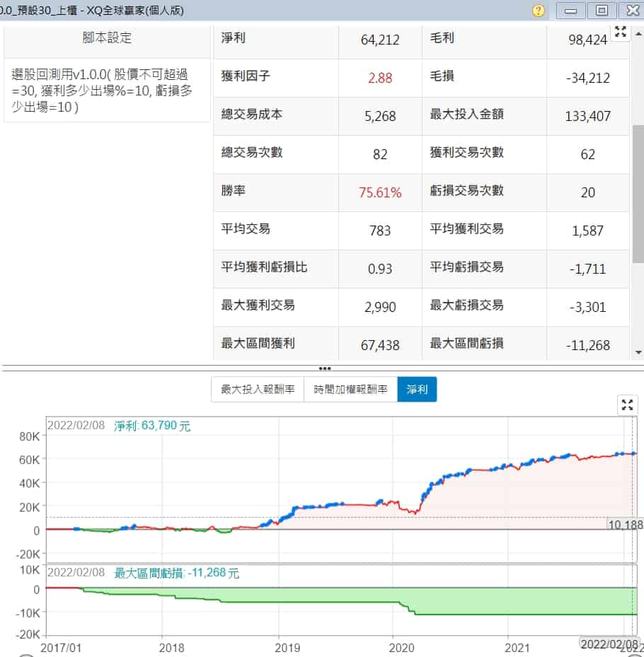
Task: Click the 10,188 value label on chart
Action: [623, 524]
